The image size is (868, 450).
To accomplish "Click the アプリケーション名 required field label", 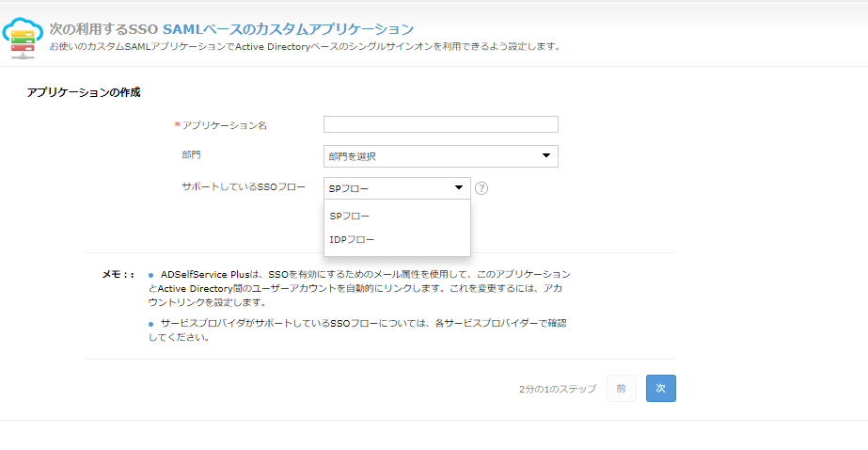I will [x=224, y=125].
